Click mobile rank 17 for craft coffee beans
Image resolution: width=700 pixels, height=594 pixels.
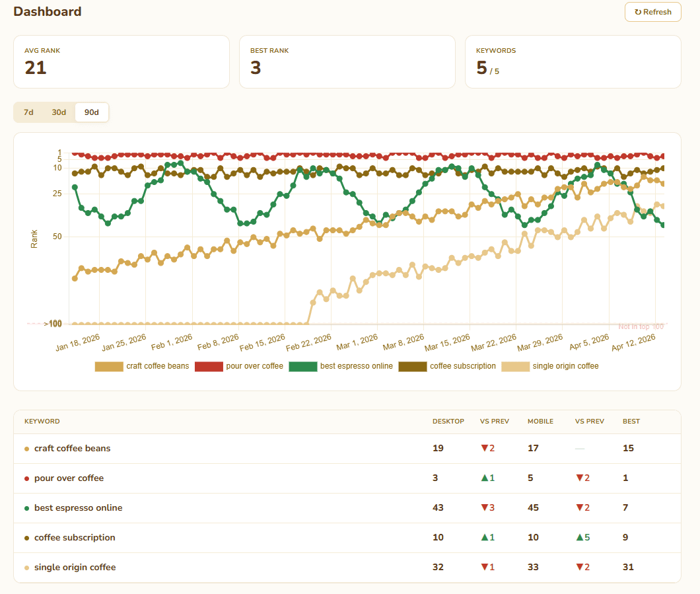click(533, 448)
